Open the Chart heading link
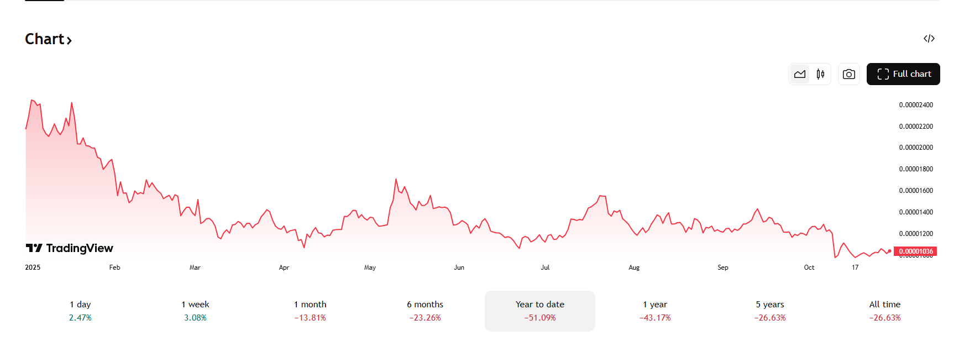The height and width of the screenshot is (346, 980). tap(48, 39)
